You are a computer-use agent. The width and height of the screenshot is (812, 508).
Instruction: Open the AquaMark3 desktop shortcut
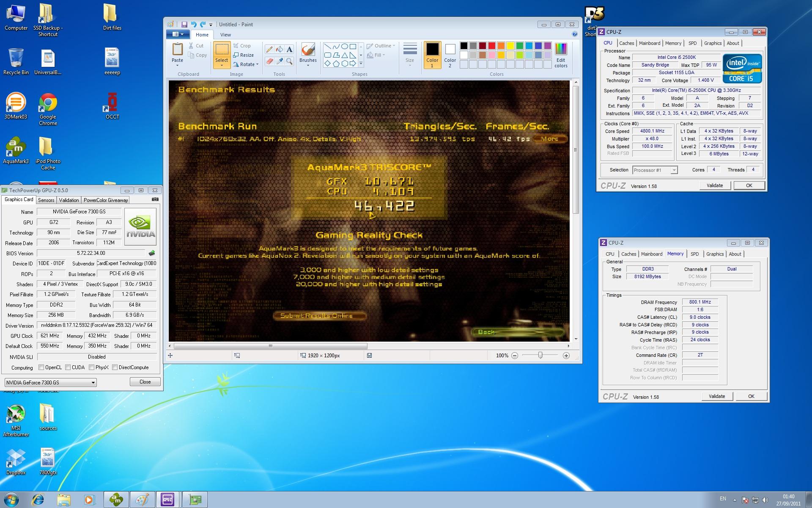[16, 151]
